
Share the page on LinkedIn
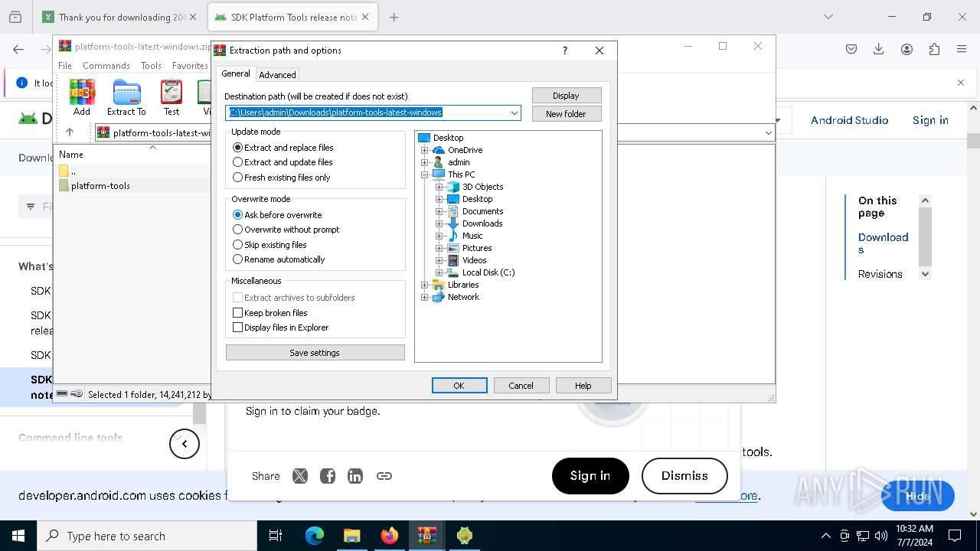(355, 476)
